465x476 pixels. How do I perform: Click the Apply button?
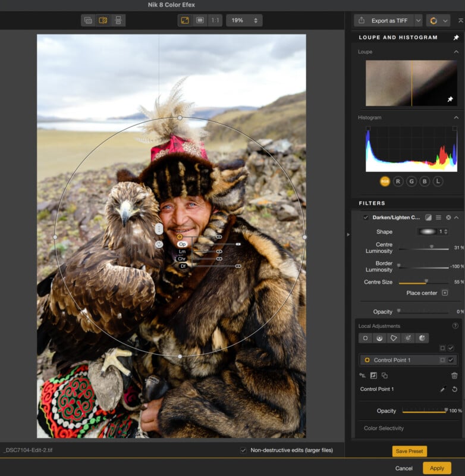[436, 468]
